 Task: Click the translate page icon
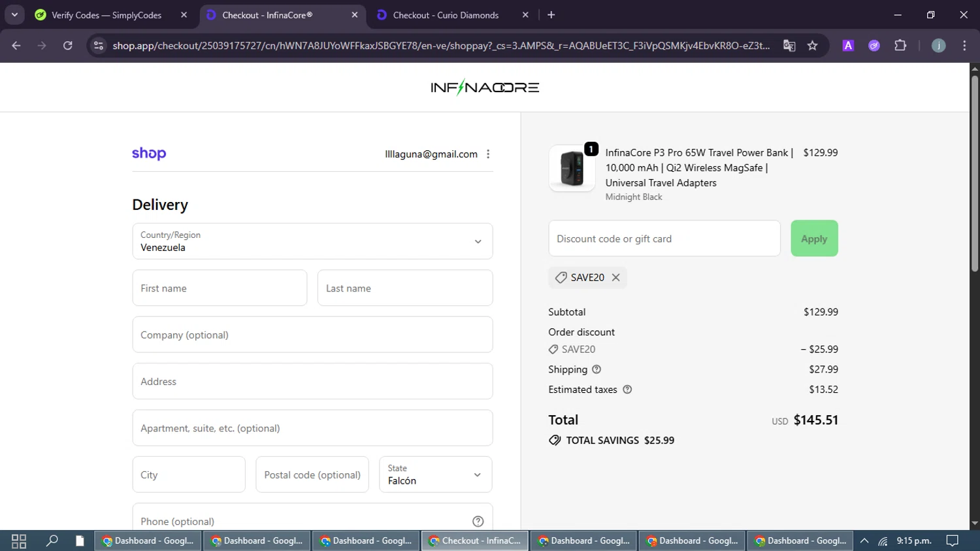789,46
